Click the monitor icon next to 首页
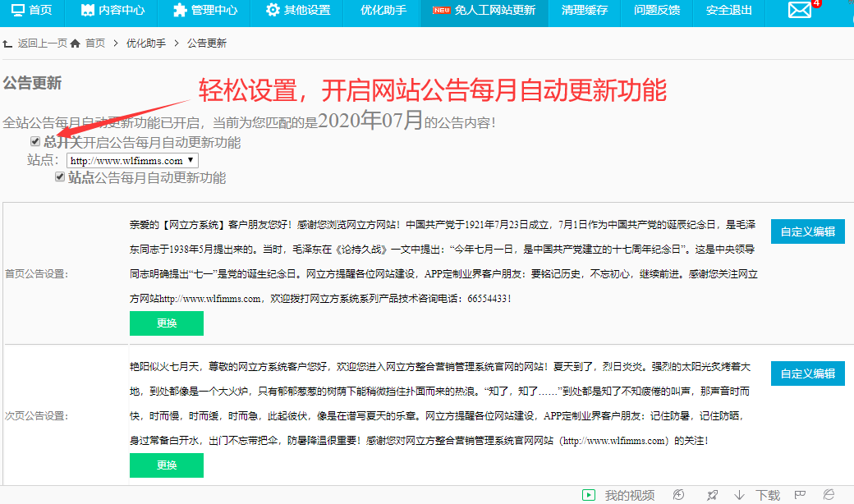854x504 pixels. 18,10
